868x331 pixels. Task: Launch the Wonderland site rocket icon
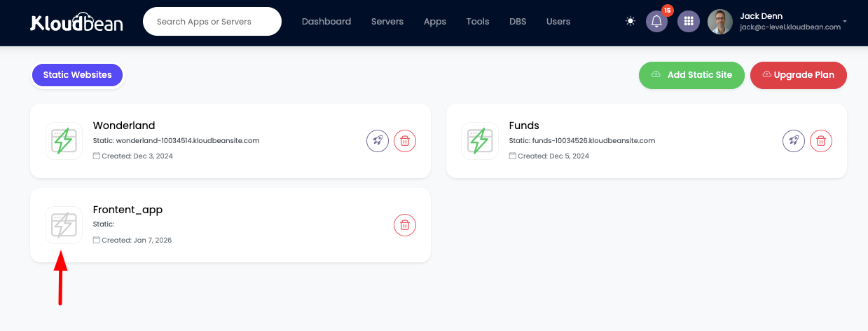378,141
